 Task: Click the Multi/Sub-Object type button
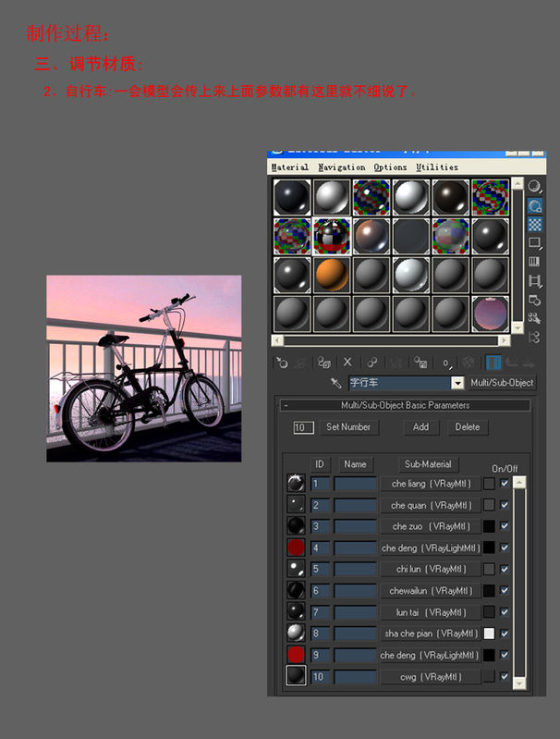coord(502,383)
